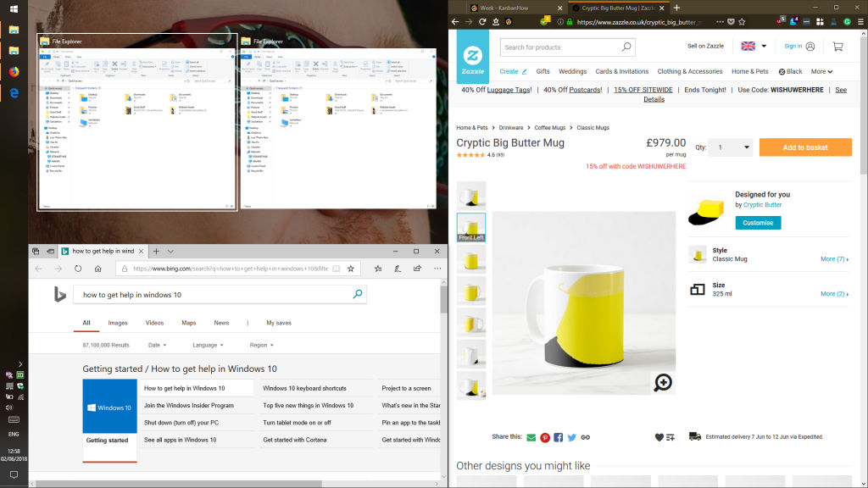The image size is (868, 488).
Task: Click the Zazzle search magnifier icon
Action: tap(626, 47)
